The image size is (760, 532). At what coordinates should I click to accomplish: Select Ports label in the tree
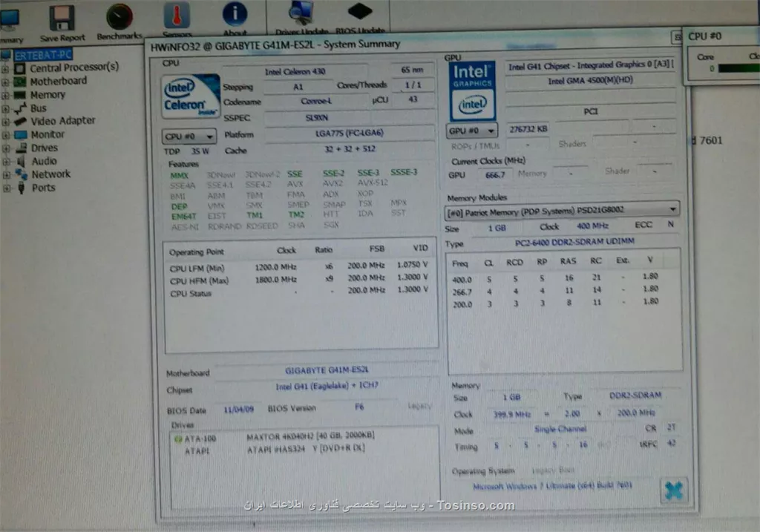[43, 188]
